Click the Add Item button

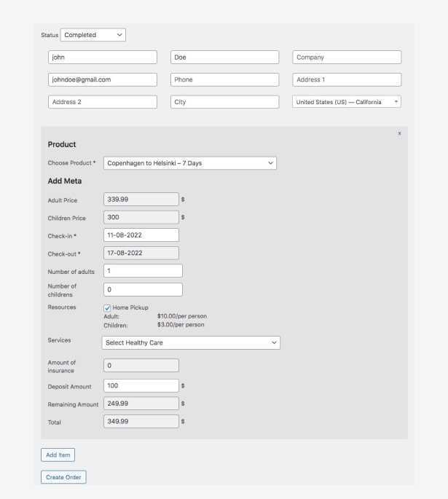[x=58, y=455]
